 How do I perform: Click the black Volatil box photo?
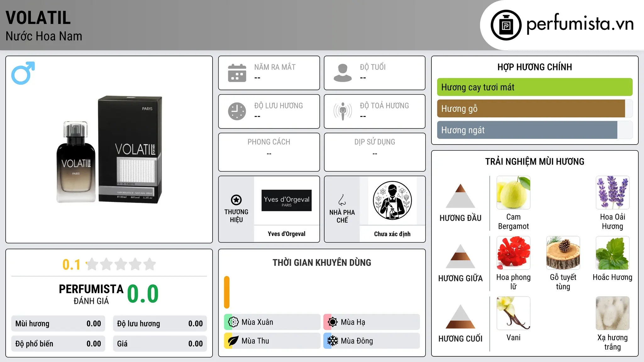(130, 149)
